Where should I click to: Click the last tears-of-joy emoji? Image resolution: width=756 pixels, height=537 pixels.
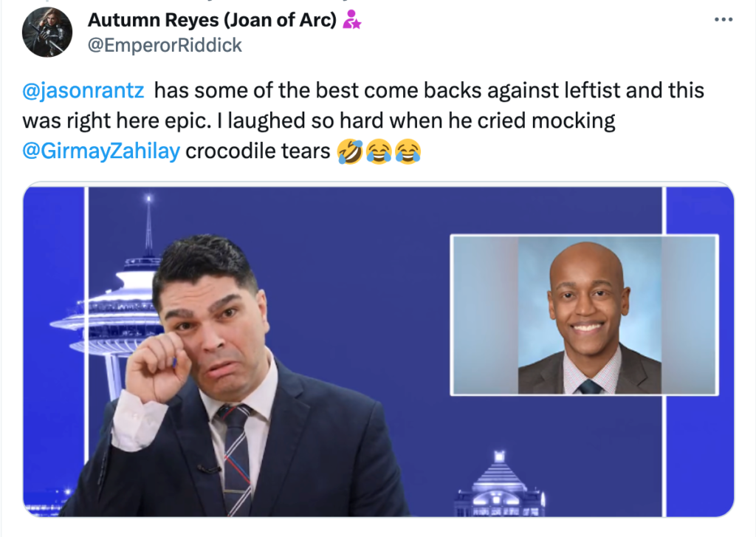408,151
